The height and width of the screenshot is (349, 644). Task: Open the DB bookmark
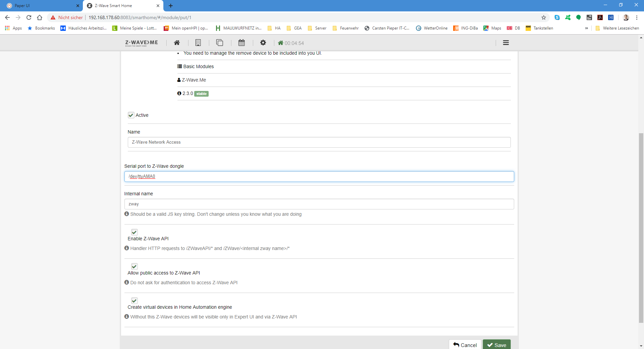(513, 28)
